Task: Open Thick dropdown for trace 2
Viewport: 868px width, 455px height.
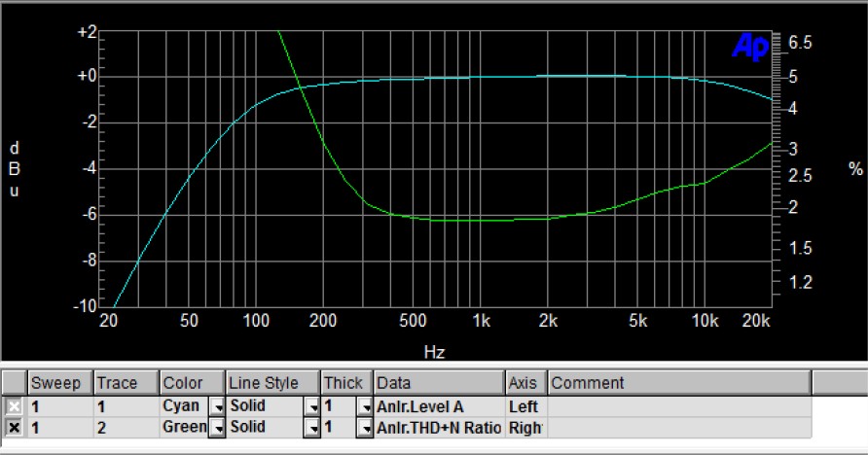Action: [x=365, y=427]
